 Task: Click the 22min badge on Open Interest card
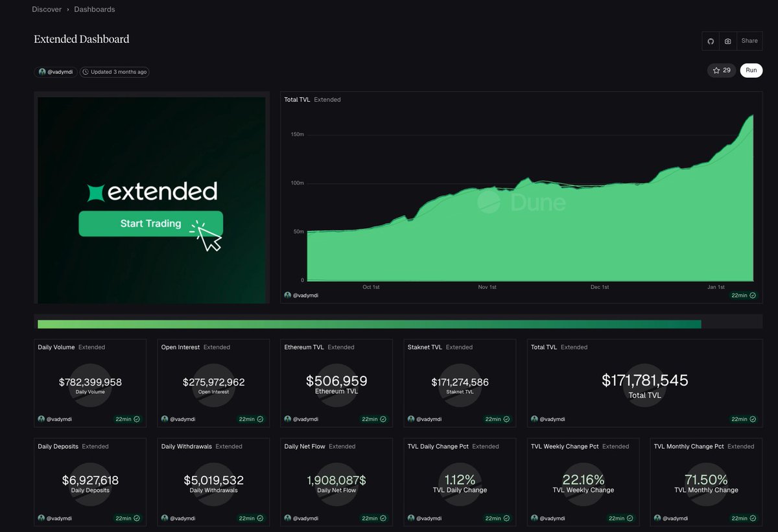click(x=251, y=419)
